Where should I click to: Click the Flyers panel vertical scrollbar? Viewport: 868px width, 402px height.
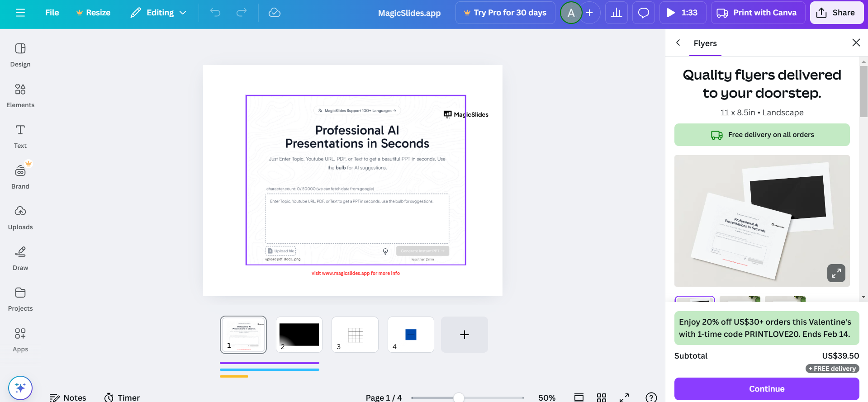click(863, 92)
